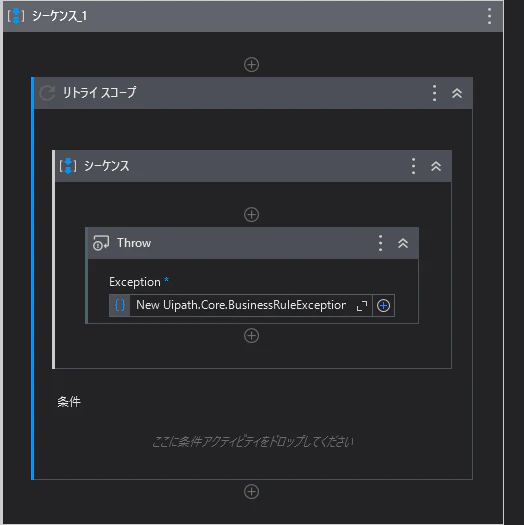The height and width of the screenshot is (525, 524).
Task: Add an activity above the Throw activity
Action: (x=251, y=215)
